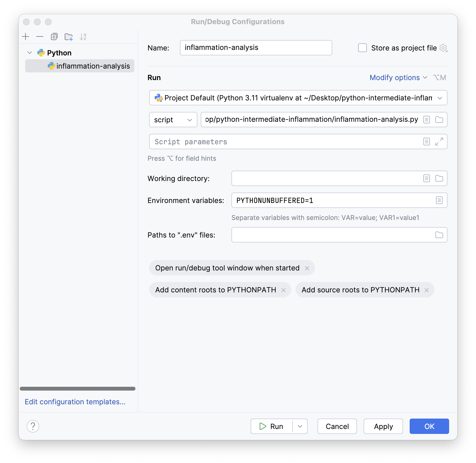The image size is (476, 463).
Task: Expand the Script parameters field
Action: tap(439, 142)
